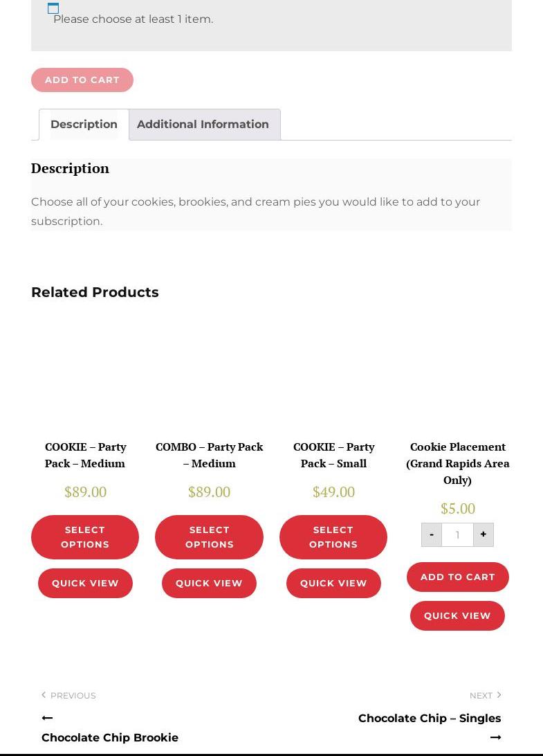Click the small window icon above the notice
Screen dimensions: 543x756
coord(53,8)
